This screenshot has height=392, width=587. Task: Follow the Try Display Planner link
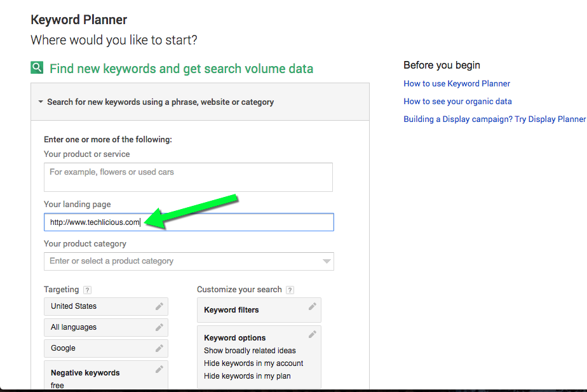pyautogui.click(x=550, y=119)
